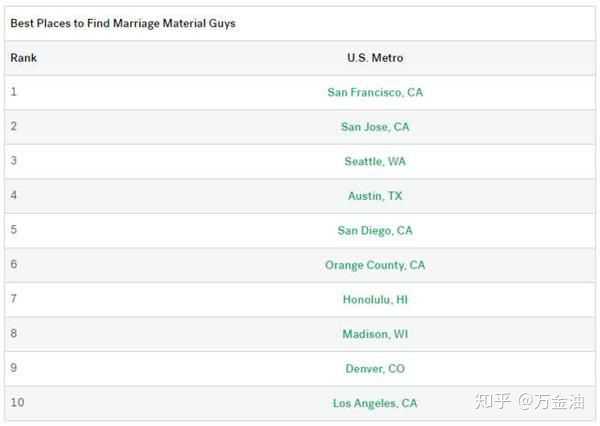Select the rank 10 cell
Viewport: 600px width, 426px height.
pos(17,403)
